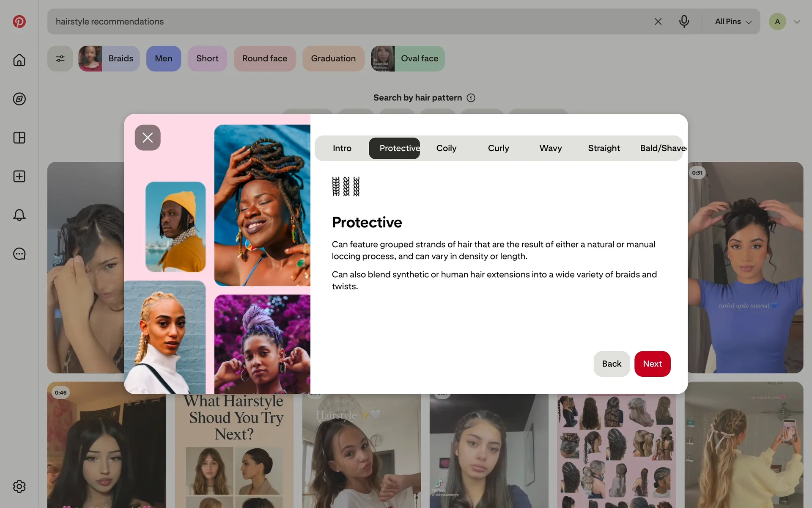Open the messages chat bubble icon
The image size is (812, 508).
coord(19,254)
